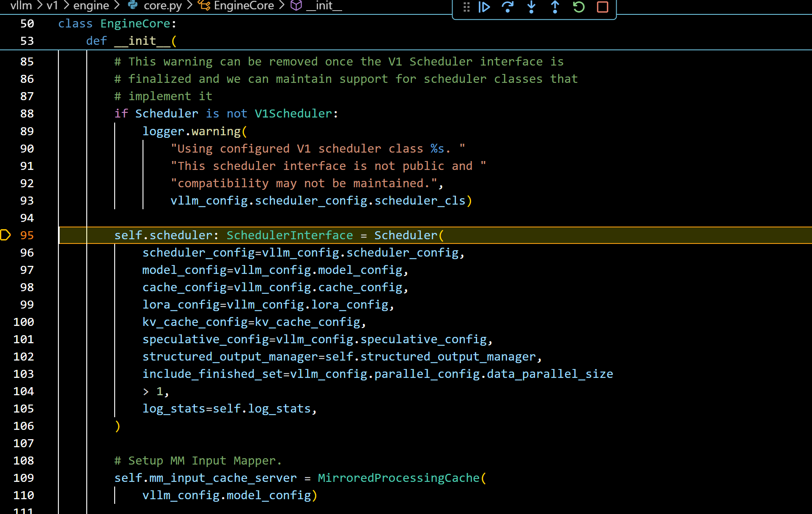Click sticky header line class EngineCore
The height and width of the screenshot is (514, 812).
pyautogui.click(x=117, y=24)
